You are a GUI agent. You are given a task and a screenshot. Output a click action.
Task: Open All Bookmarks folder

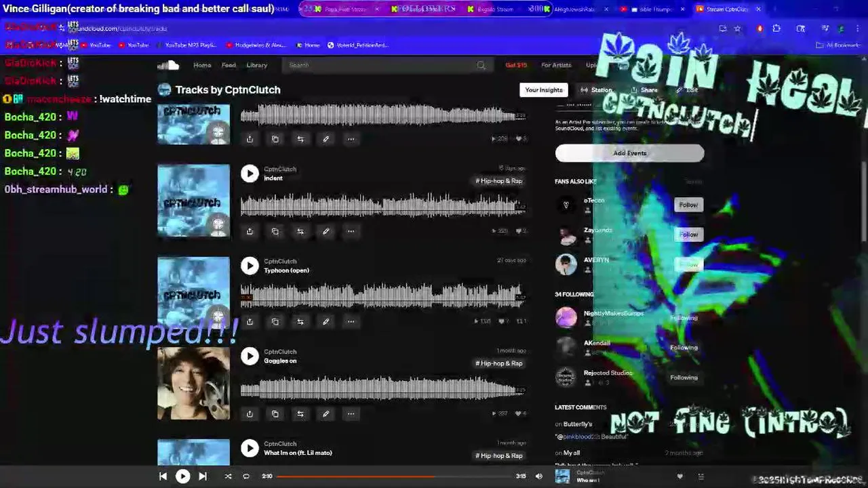(838, 45)
